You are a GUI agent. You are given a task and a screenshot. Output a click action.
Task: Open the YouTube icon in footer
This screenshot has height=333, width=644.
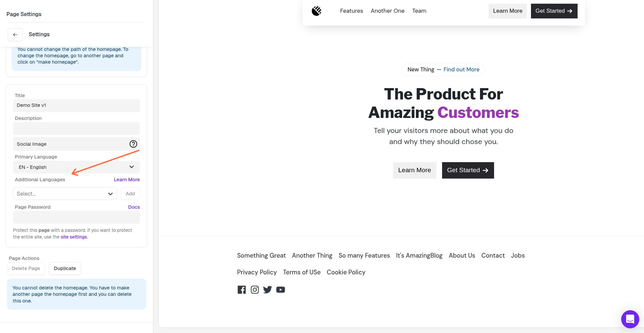coord(280,290)
